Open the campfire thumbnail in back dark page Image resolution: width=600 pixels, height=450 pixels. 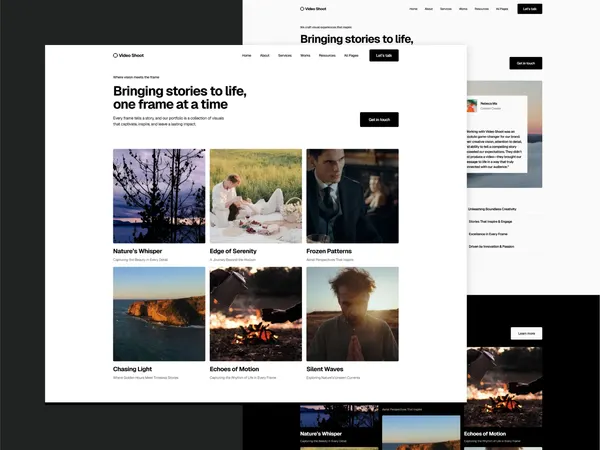click(504, 387)
